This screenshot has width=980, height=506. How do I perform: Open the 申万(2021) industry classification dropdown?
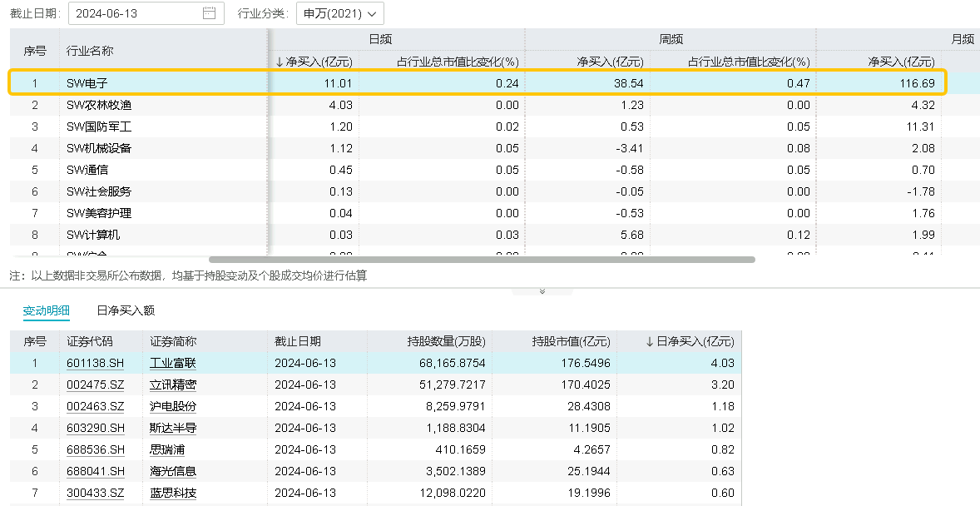coord(340,13)
